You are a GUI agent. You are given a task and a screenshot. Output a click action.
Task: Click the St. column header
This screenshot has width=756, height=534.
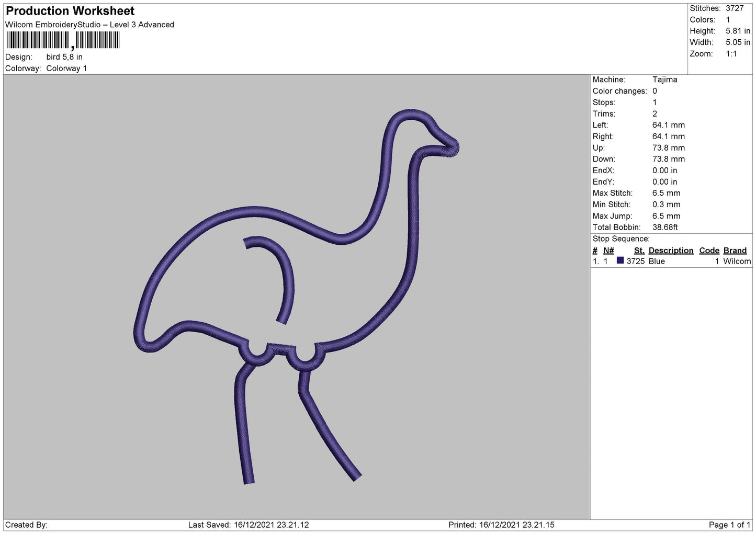pos(639,251)
